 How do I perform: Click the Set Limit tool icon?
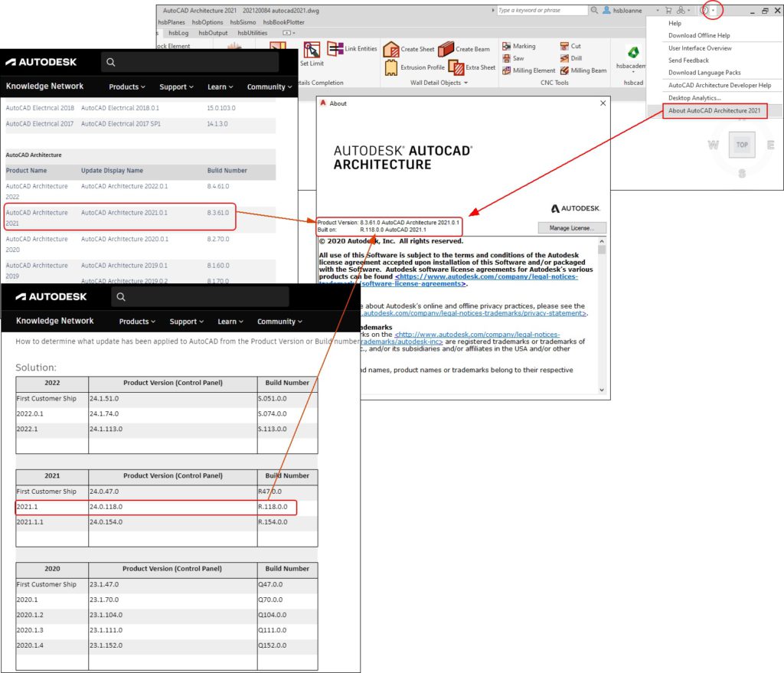pos(312,50)
